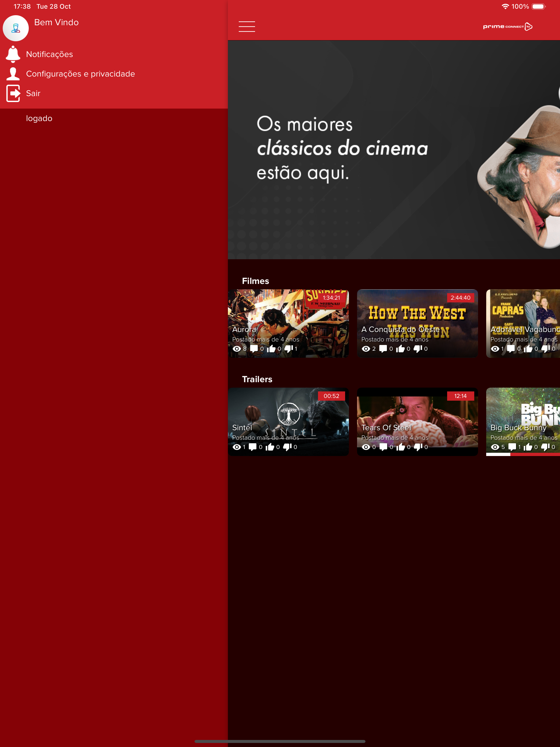The width and height of the screenshot is (560, 747).
Task: Click comment icon on Big Buck Bunny
Action: (512, 447)
